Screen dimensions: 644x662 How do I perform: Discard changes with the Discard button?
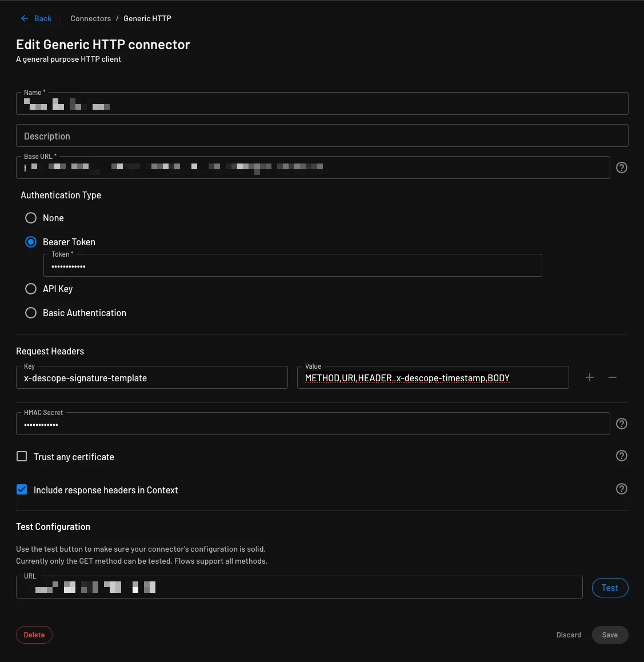(x=569, y=635)
